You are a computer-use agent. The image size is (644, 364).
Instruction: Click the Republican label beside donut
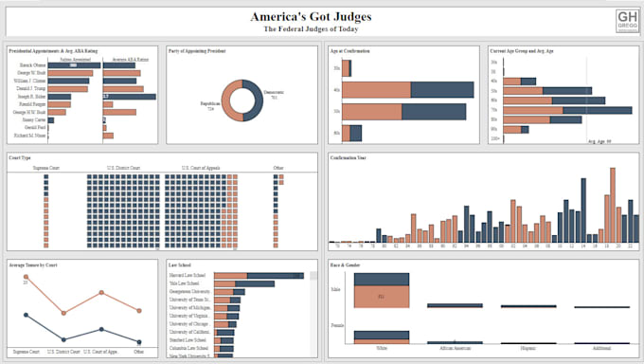[210, 103]
